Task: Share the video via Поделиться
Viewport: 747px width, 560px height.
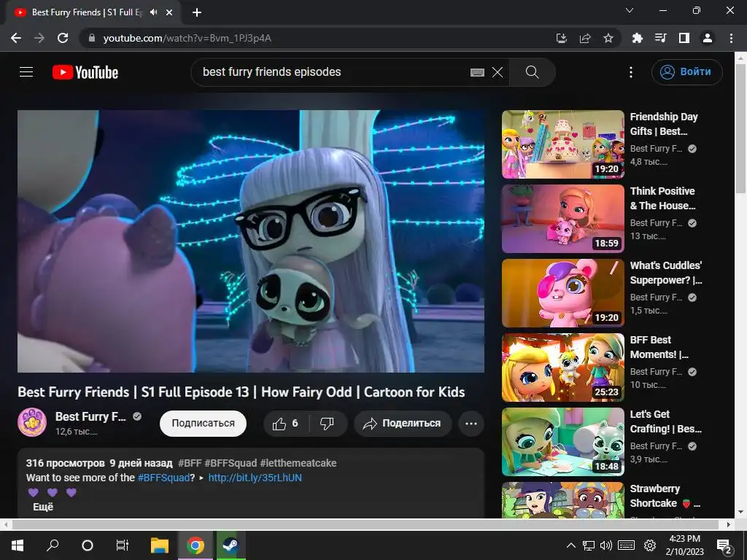Action: pyautogui.click(x=403, y=424)
